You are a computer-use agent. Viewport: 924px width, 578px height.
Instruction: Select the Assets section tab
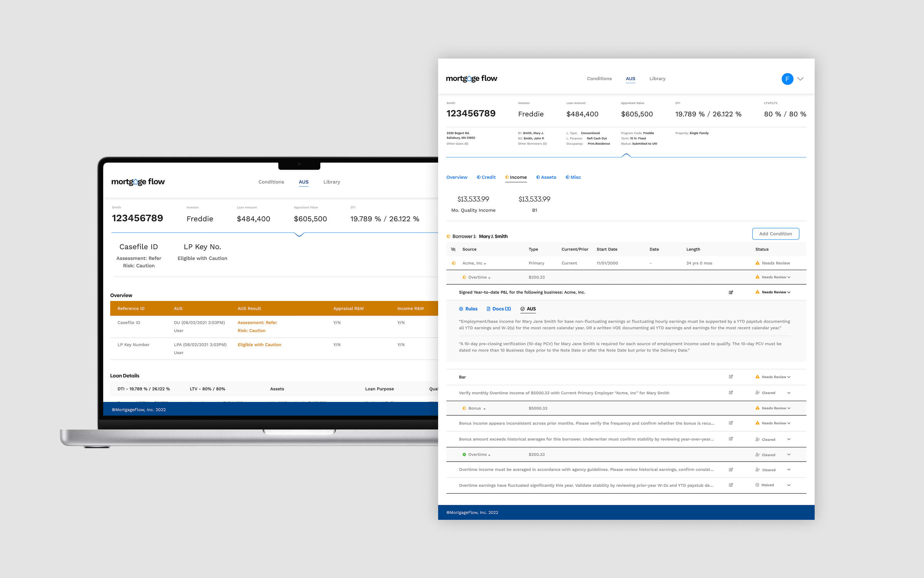(x=546, y=177)
